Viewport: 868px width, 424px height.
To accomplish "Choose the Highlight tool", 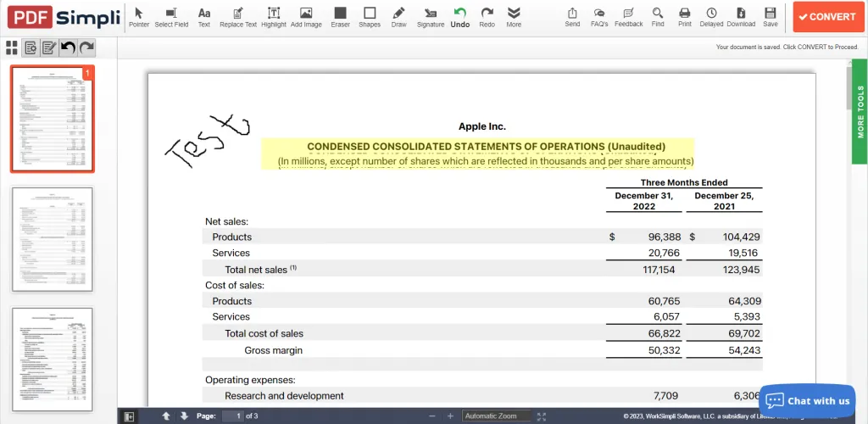I will pos(274,17).
